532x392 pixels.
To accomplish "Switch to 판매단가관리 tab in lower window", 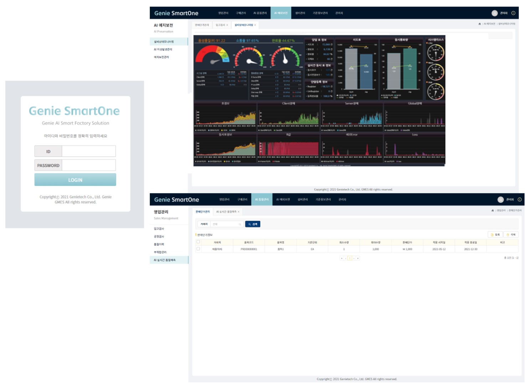I will tap(203, 212).
